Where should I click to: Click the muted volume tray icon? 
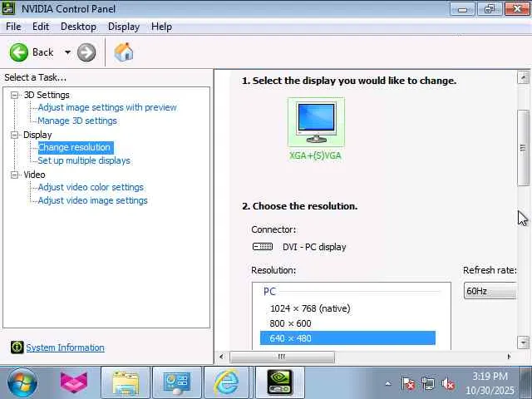pyautogui.click(x=447, y=384)
